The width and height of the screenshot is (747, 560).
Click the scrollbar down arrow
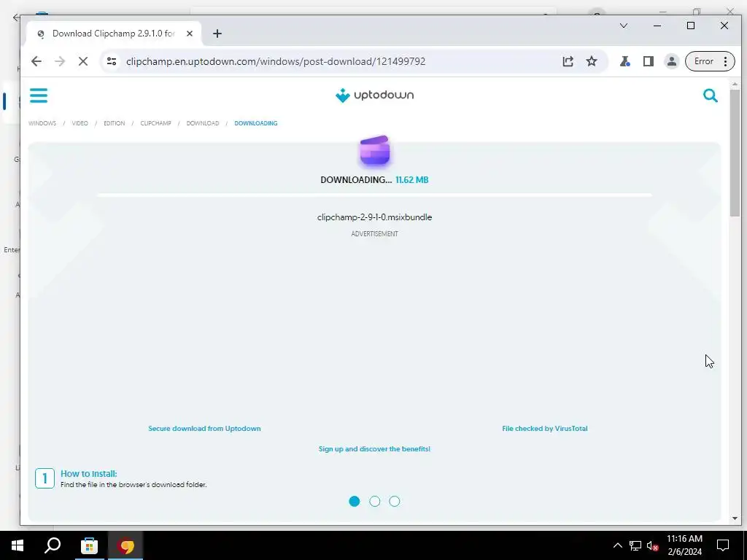click(735, 518)
